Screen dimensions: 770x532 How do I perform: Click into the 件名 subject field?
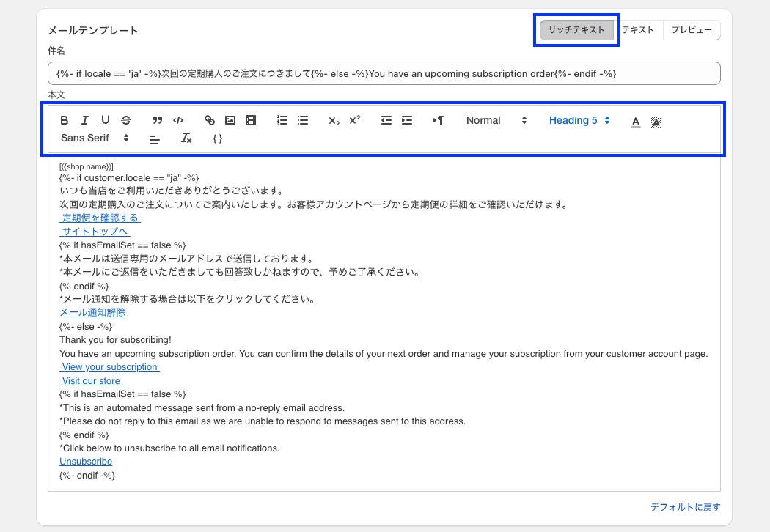click(384, 73)
